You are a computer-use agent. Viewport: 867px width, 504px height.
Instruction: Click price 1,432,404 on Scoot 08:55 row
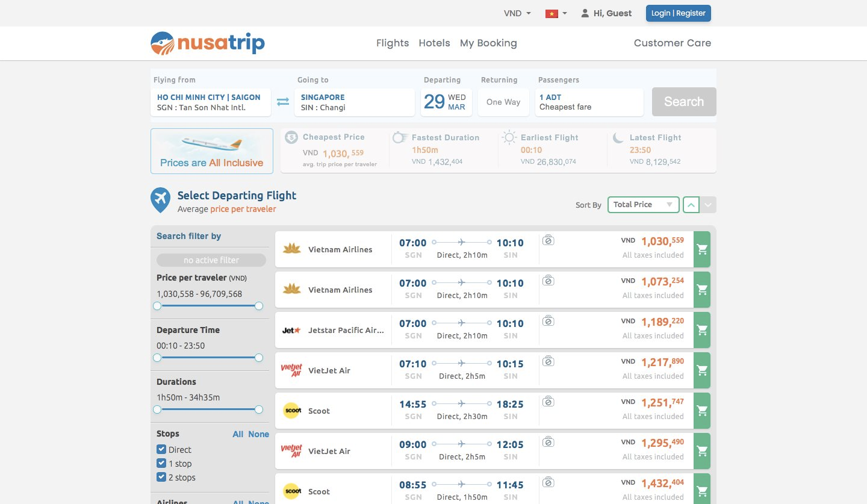tap(662, 484)
